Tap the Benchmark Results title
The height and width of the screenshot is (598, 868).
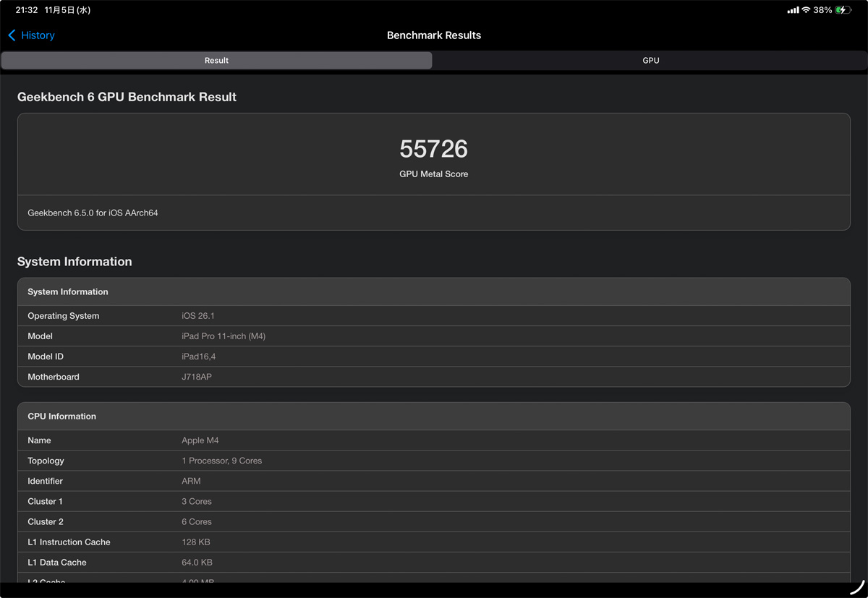433,35
